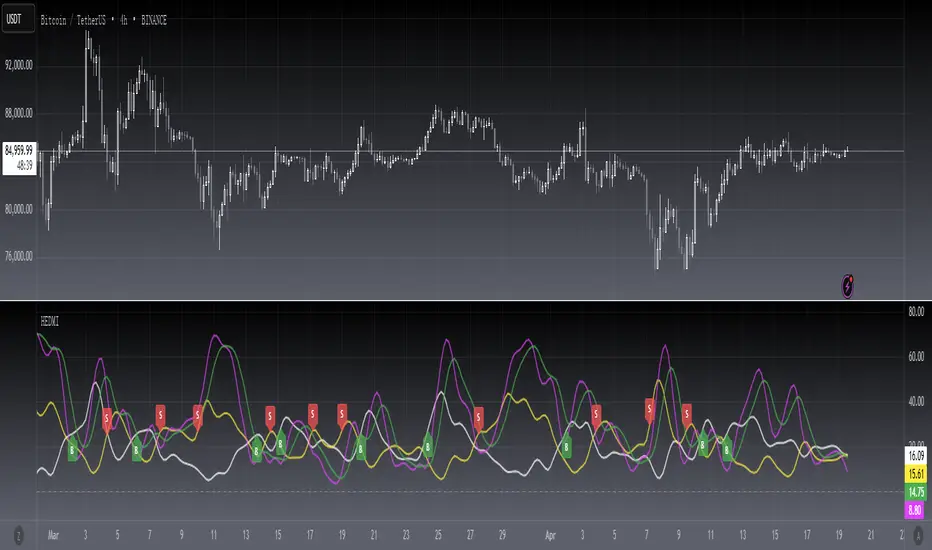This screenshot has height=550, width=932.
Task: Click the purple lightning news flash icon
Action: (x=848, y=287)
